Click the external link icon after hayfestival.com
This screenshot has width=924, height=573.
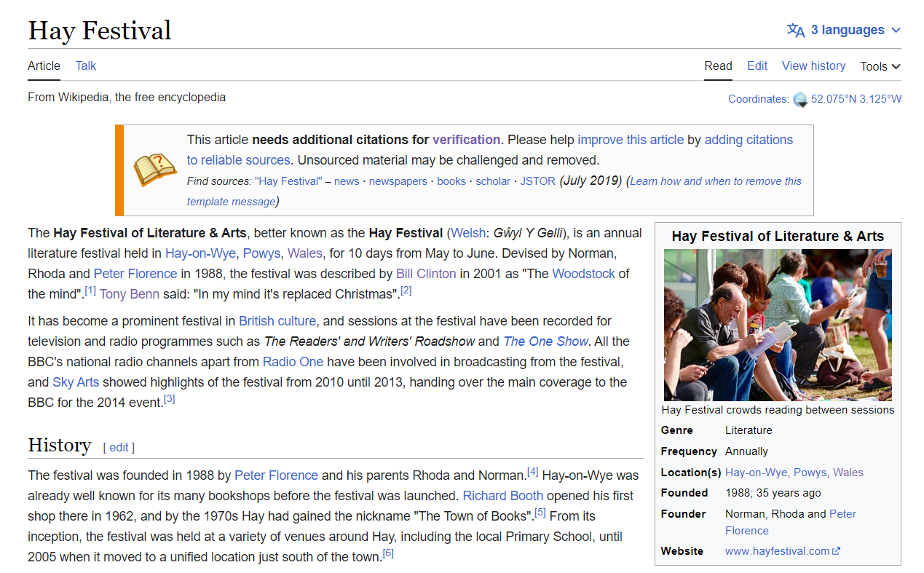pos(836,551)
